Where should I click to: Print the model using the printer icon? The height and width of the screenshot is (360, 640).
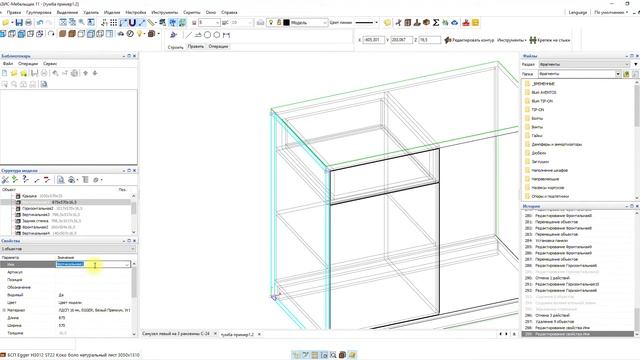(x=28, y=22)
